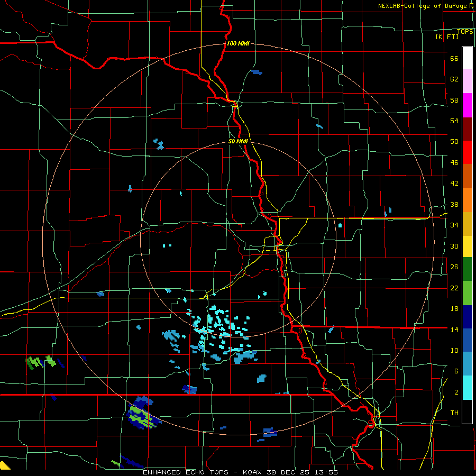The height and width of the screenshot is (476, 476).
Task: Pick the yellow legend segment near 30
Action: click(467, 246)
